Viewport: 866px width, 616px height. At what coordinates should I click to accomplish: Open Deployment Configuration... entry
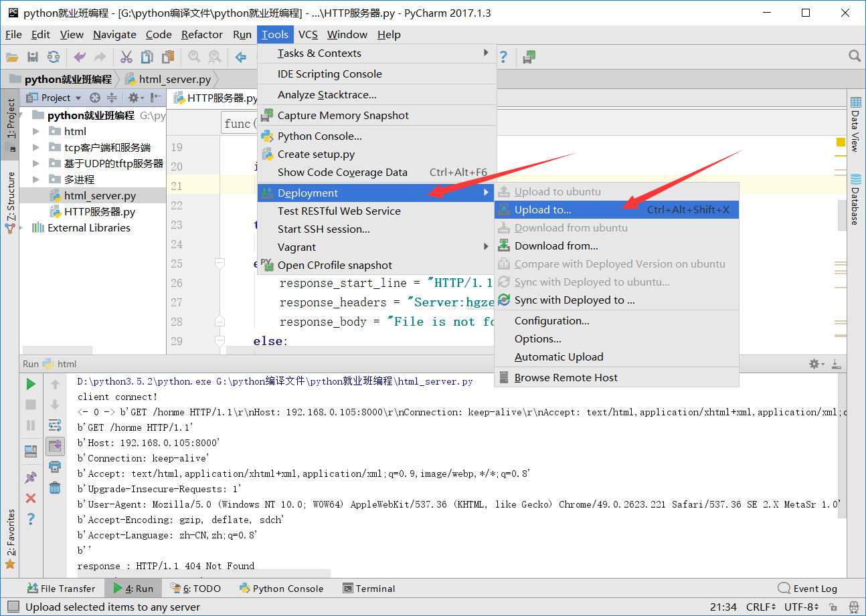click(617, 321)
